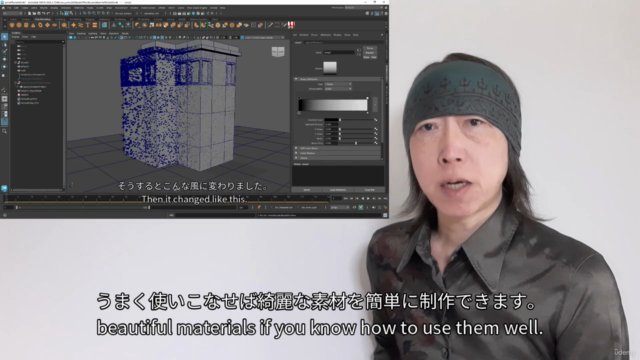Create a polygon cube from the shelf
This screenshot has height=360, width=640.
[x=19, y=25]
